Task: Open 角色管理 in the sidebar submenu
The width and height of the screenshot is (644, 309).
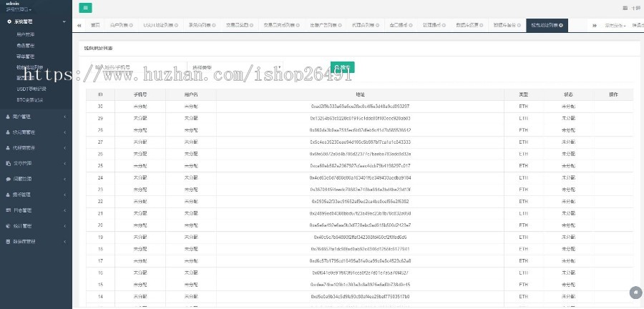Action: tap(26, 46)
